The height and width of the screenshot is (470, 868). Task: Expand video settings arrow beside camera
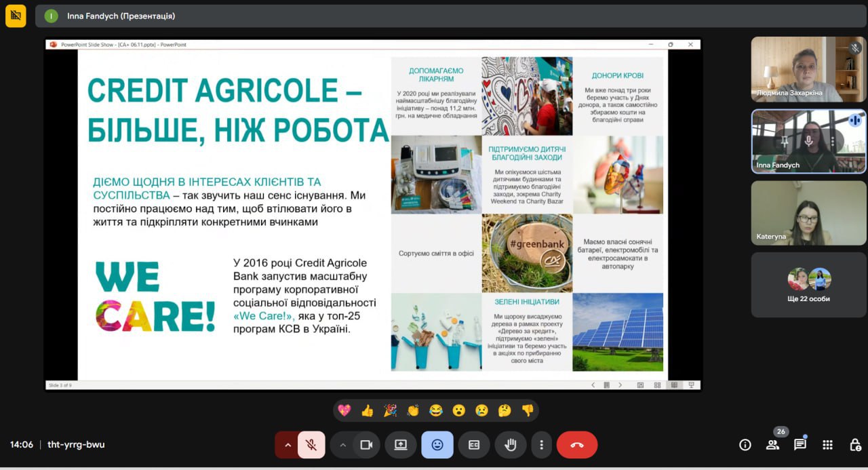[x=342, y=445]
